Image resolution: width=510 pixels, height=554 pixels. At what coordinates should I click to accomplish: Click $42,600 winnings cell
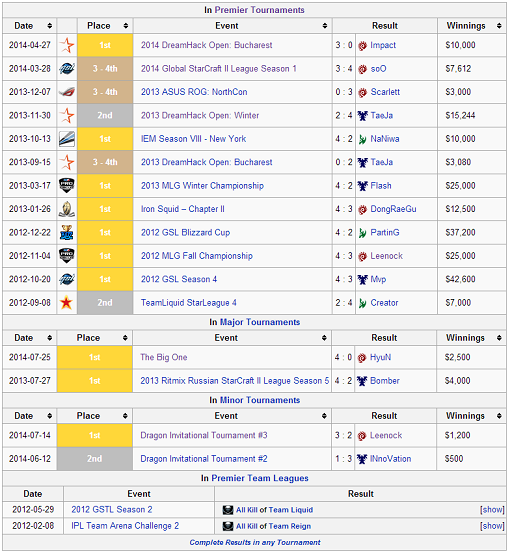coord(472,279)
